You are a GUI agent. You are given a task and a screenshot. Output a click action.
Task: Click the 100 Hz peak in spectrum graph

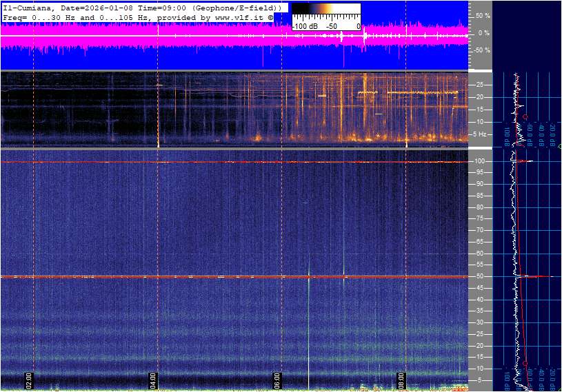point(530,161)
